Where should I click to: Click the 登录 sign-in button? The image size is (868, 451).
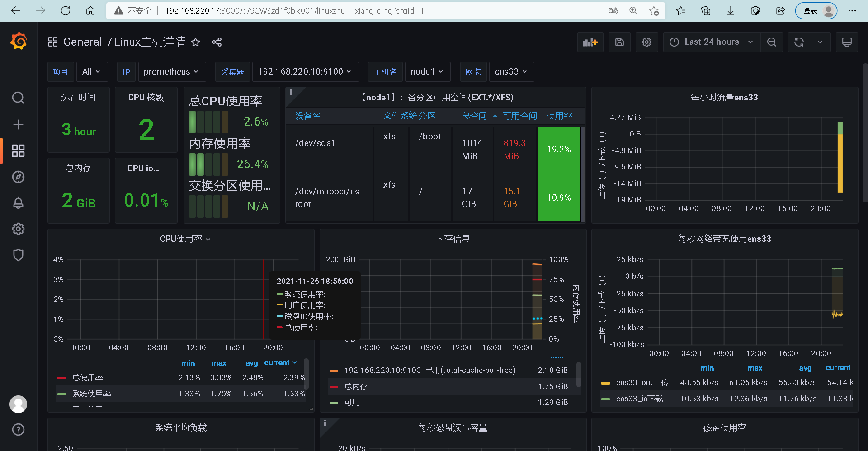[816, 11]
